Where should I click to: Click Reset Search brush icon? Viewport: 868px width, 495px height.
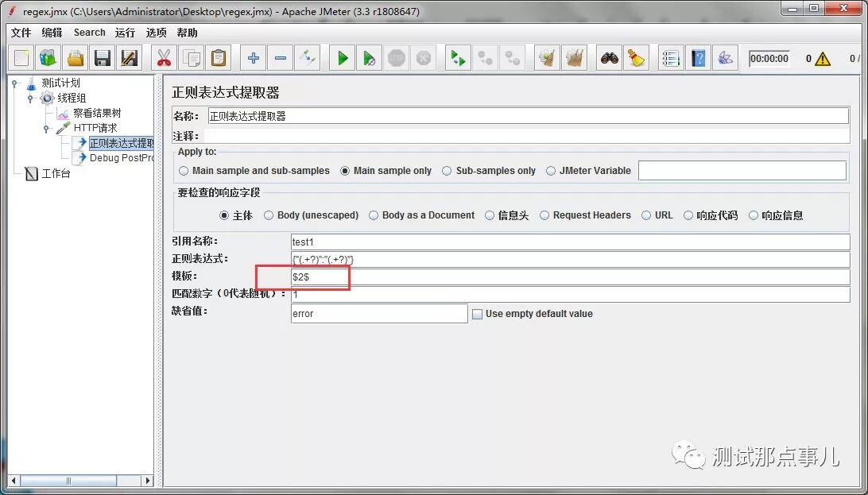tap(637, 58)
